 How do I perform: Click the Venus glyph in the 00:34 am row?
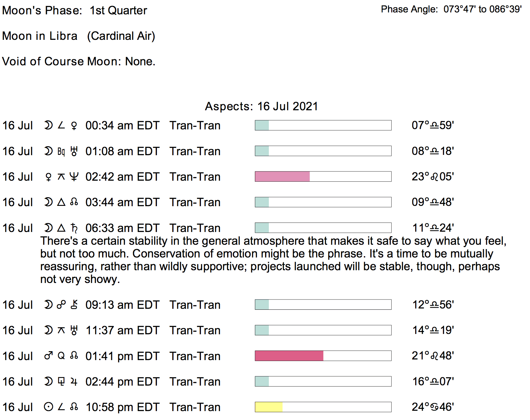[74, 126]
